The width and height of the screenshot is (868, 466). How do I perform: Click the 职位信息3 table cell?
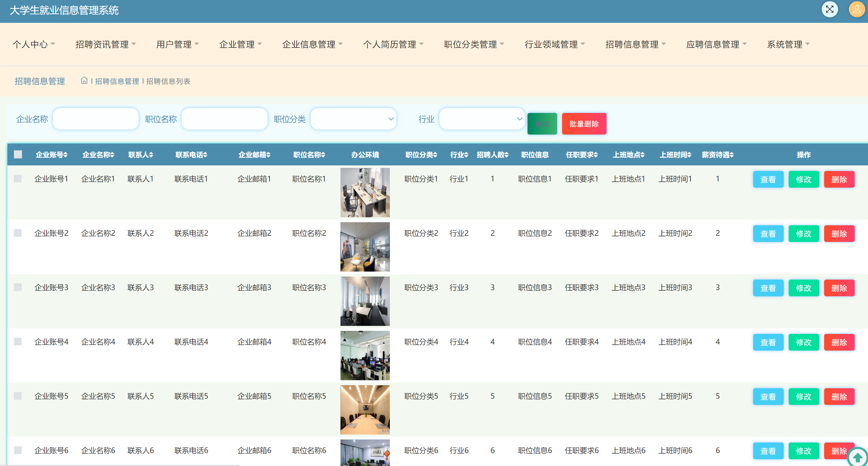click(x=535, y=287)
